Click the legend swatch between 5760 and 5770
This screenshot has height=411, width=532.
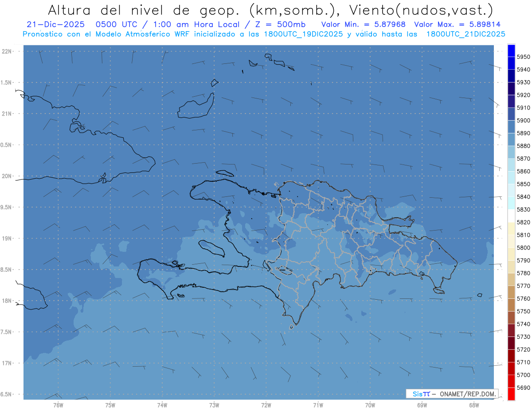click(511, 292)
